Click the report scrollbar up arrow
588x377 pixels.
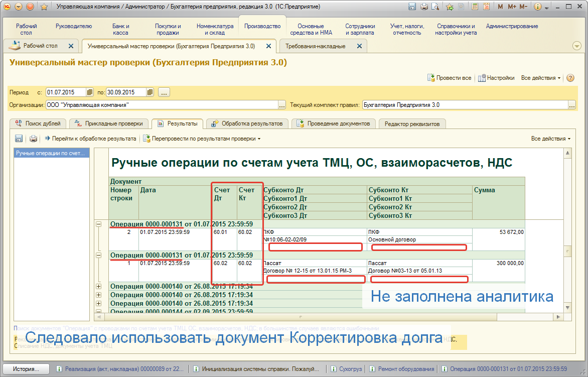tap(568, 153)
